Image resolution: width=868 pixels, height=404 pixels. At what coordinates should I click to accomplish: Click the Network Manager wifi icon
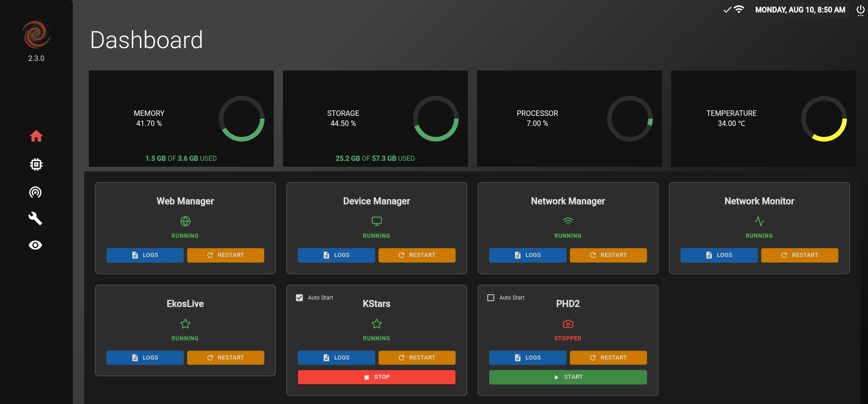pos(568,221)
